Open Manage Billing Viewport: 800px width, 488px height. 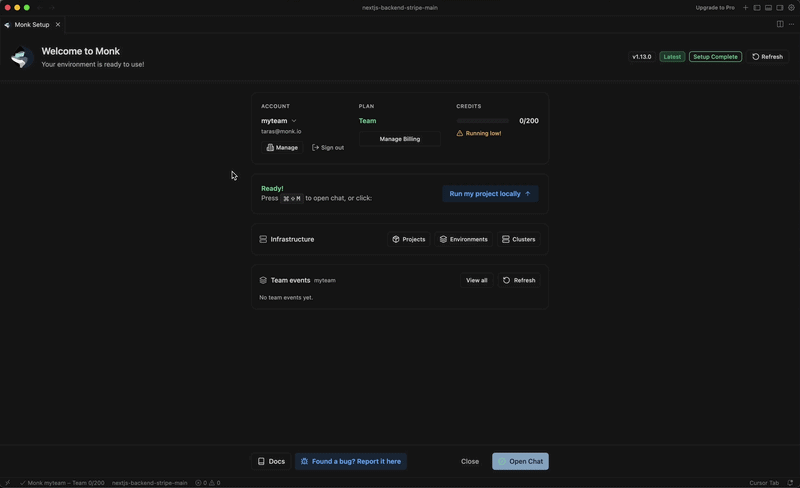point(399,139)
